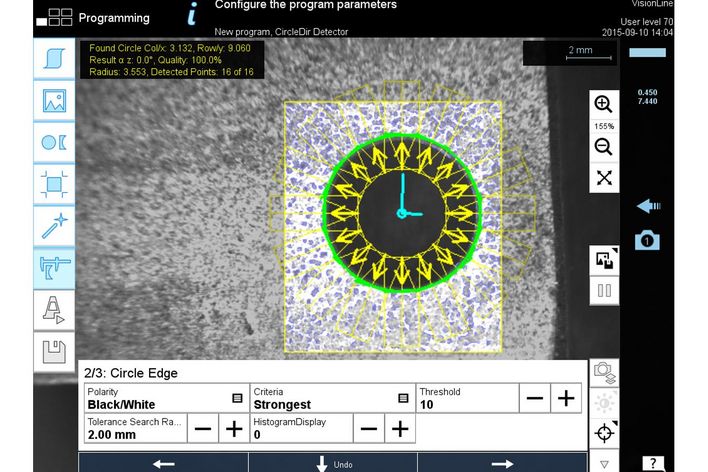Capture image with the camera icon
This screenshot has height=472, width=708.
point(647,240)
